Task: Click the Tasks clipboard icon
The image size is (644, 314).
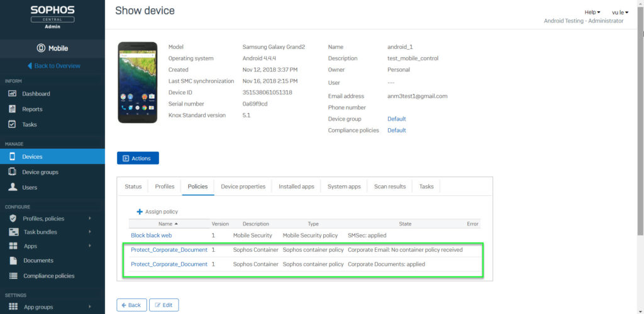Action: pyautogui.click(x=13, y=124)
